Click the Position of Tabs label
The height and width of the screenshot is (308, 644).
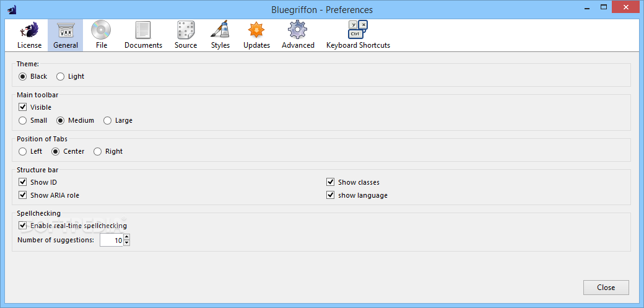42,139
